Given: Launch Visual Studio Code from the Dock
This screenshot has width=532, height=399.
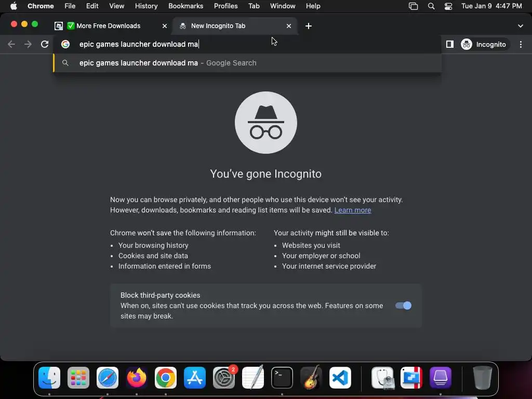Looking at the screenshot, I should tap(340, 378).
